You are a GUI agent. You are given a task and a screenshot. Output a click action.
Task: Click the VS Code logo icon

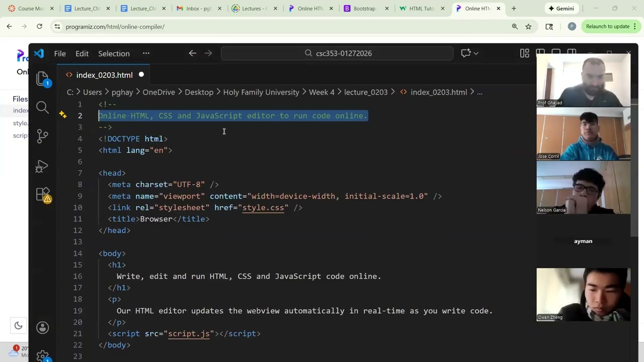click(x=39, y=53)
